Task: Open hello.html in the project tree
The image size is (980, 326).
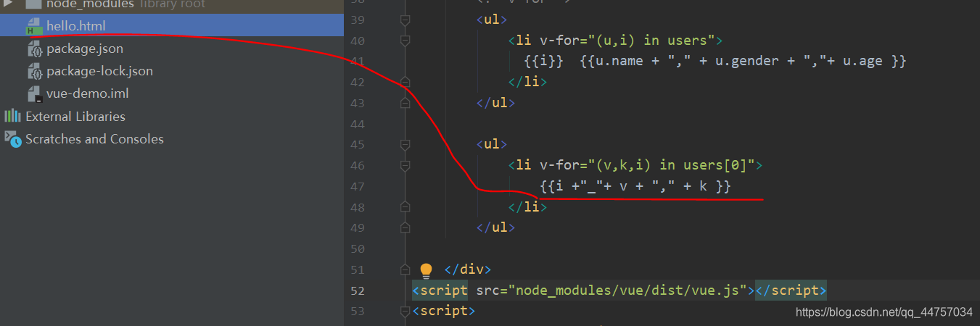Action: pos(75,26)
